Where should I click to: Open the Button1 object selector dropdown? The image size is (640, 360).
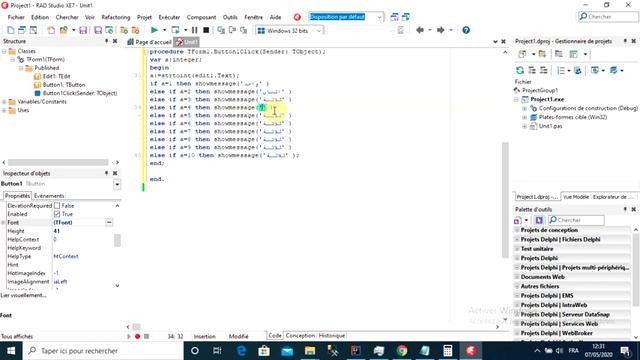coord(117,184)
